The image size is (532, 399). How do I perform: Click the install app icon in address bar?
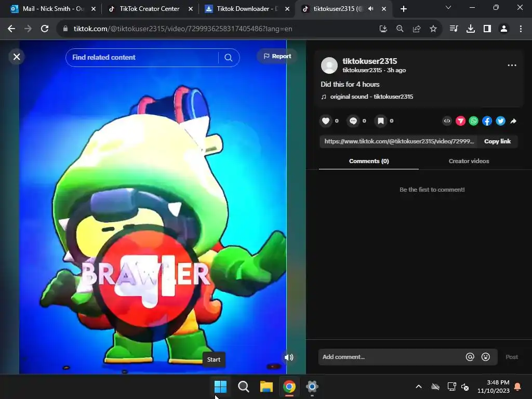click(x=383, y=29)
